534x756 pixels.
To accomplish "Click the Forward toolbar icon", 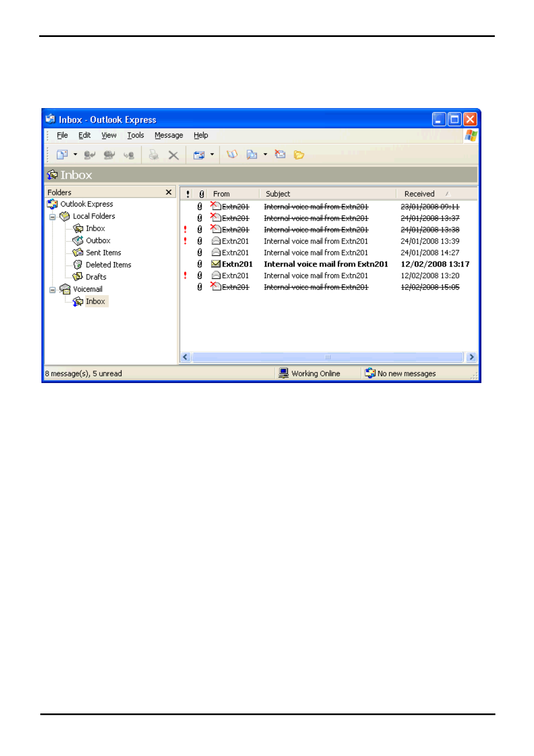I will tap(129, 155).
